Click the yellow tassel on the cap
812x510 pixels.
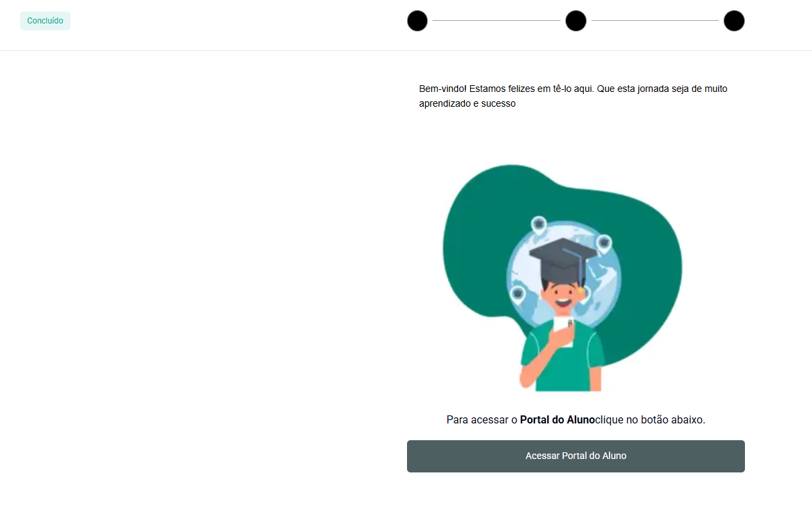click(x=581, y=291)
